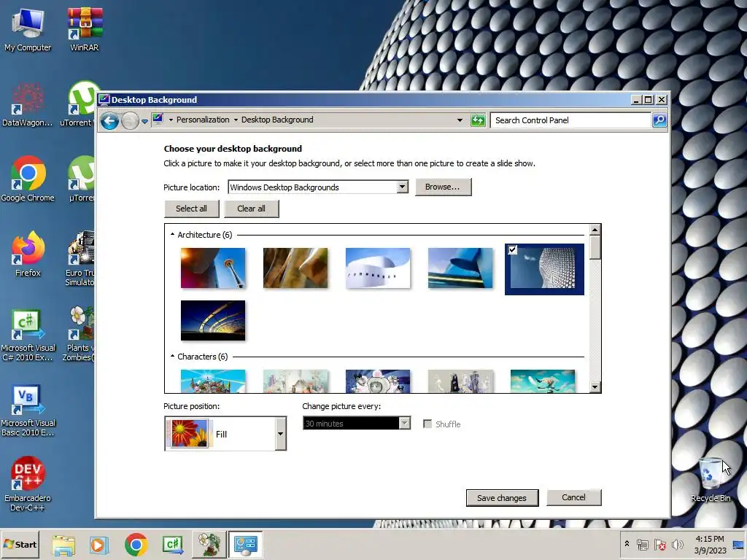Click the search magnifier icon
The image size is (747, 560).
(x=659, y=120)
